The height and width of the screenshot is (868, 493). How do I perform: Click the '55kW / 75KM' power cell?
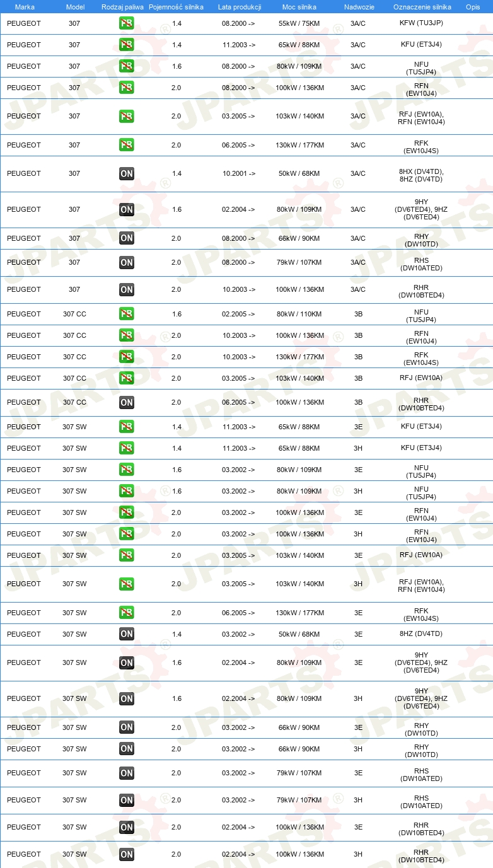pos(299,23)
